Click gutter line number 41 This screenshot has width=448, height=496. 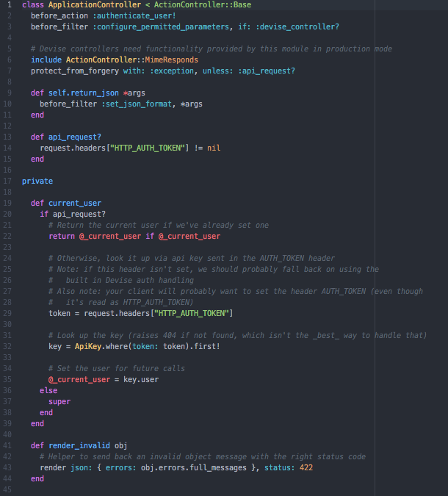click(x=7, y=446)
